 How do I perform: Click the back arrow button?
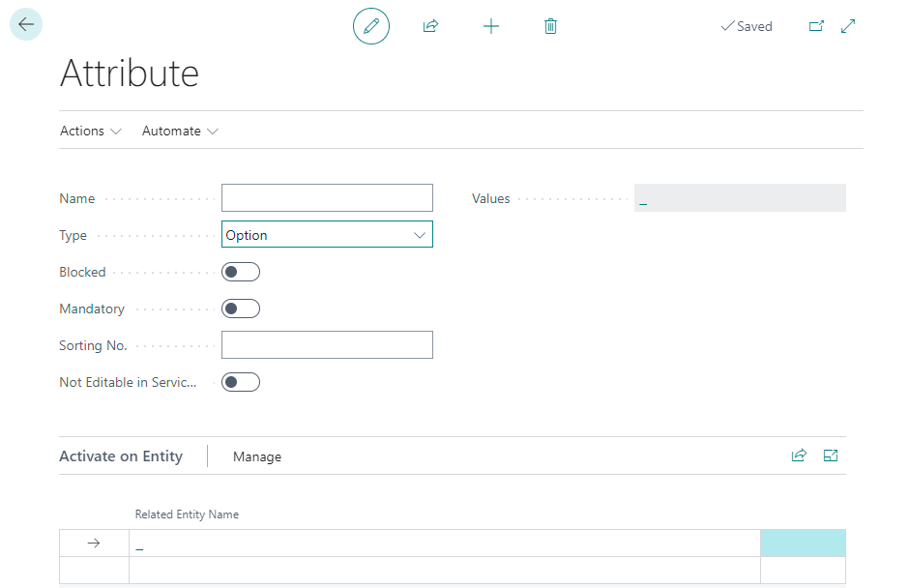(26, 25)
